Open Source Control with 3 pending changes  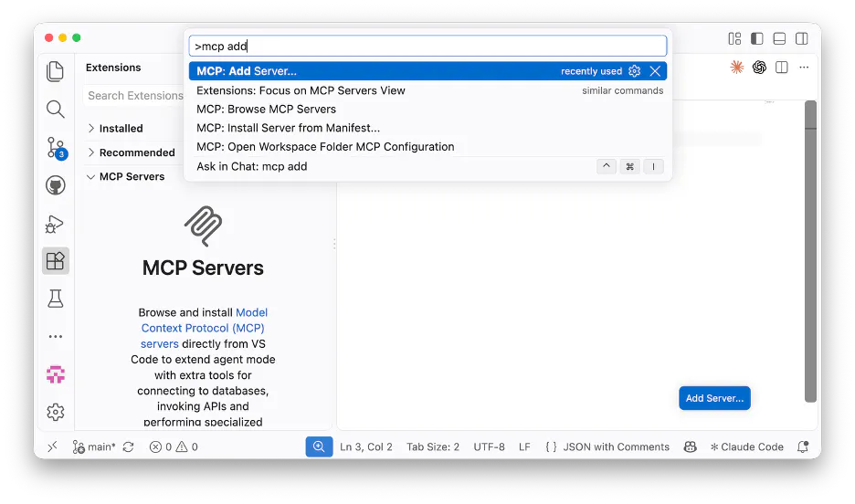56,148
